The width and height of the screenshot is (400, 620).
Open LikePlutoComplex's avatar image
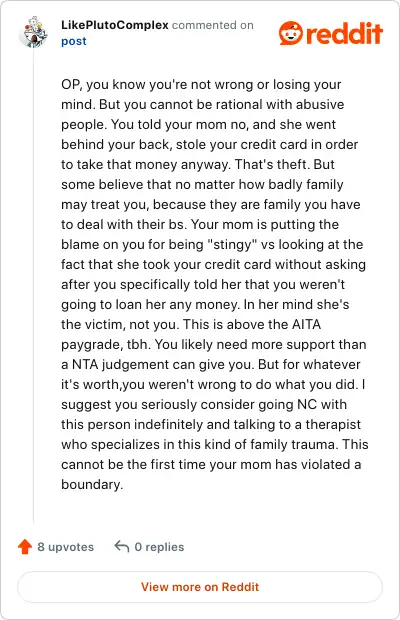[x=33, y=32]
